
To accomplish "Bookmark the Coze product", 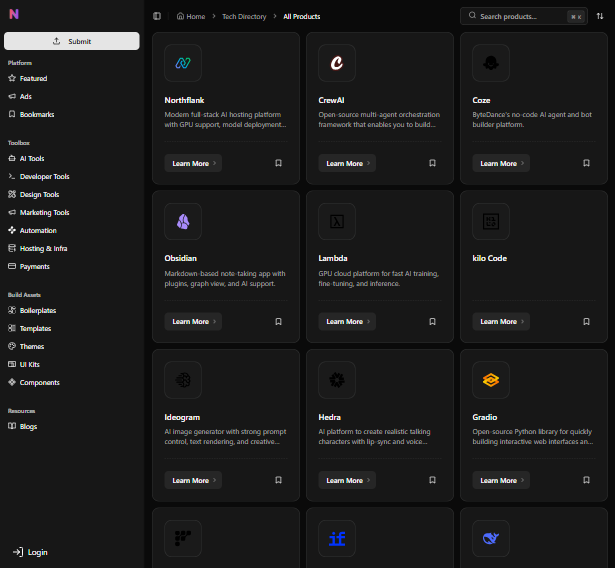I will click(586, 163).
